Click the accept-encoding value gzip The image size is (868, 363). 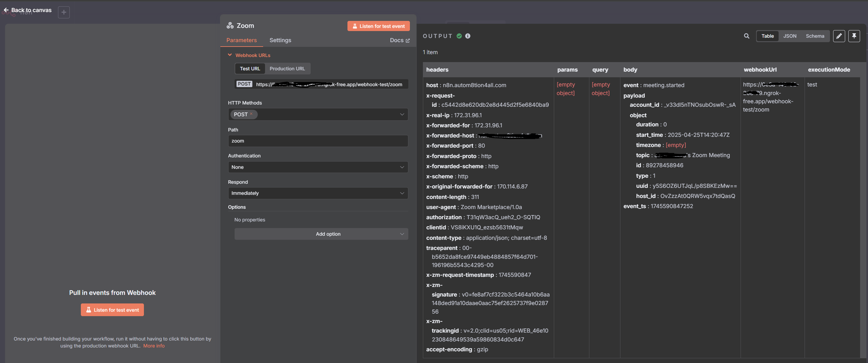(x=482, y=349)
